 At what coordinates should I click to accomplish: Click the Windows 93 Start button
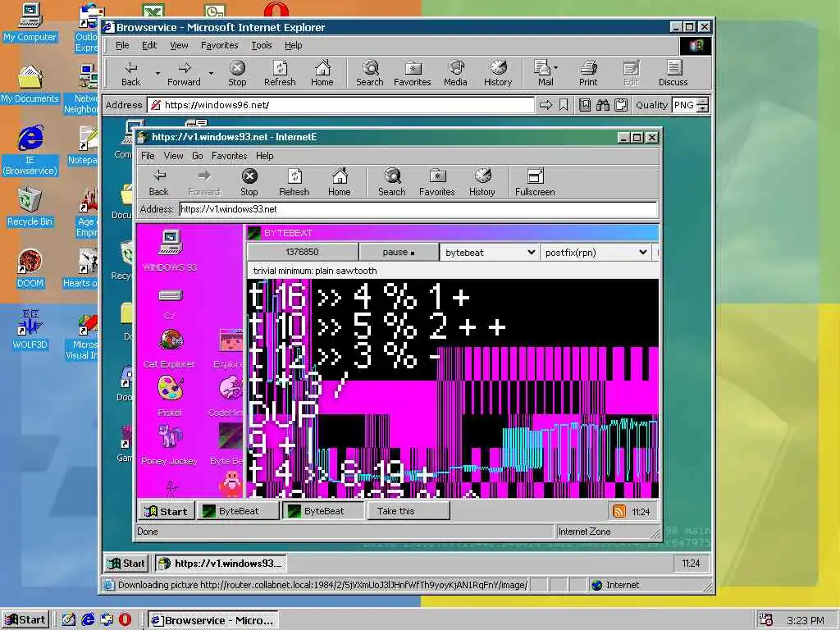tap(166, 511)
